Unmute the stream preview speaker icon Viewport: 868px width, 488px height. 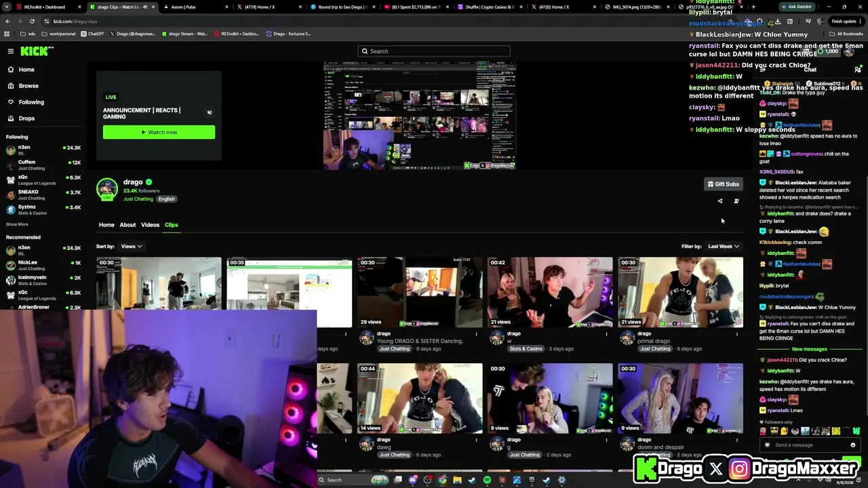point(210,113)
